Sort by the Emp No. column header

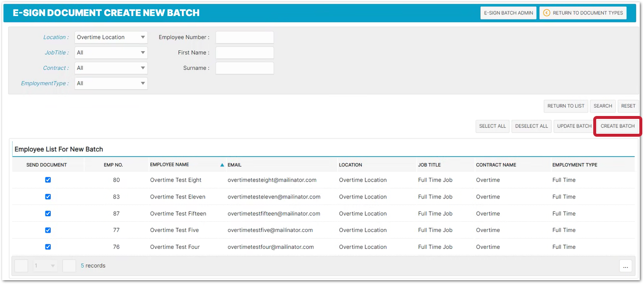(113, 165)
